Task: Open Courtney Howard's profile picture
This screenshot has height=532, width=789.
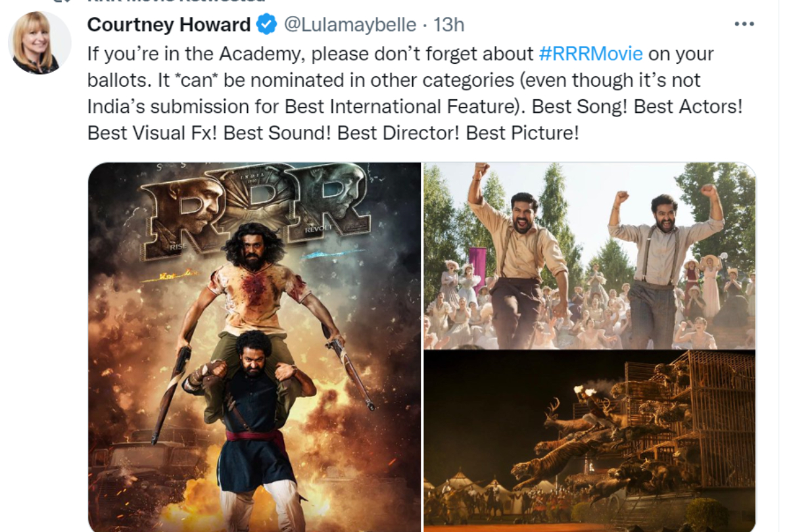Action: pyautogui.click(x=39, y=43)
